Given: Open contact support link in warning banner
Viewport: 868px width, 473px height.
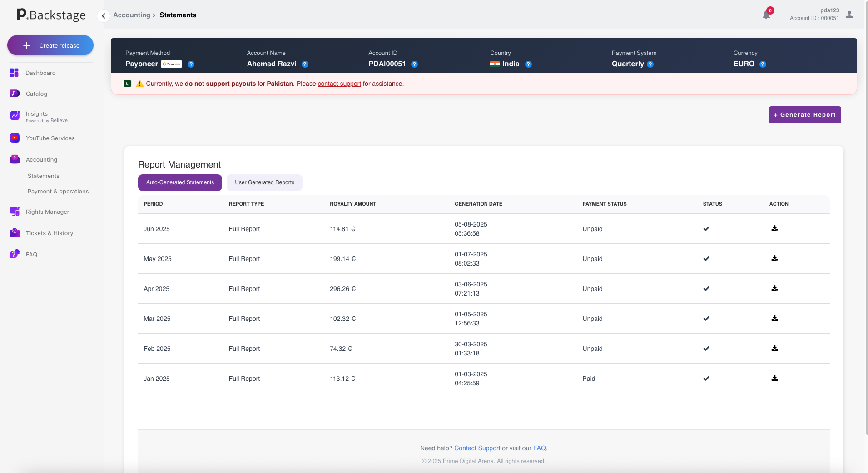Looking at the screenshot, I should point(339,84).
